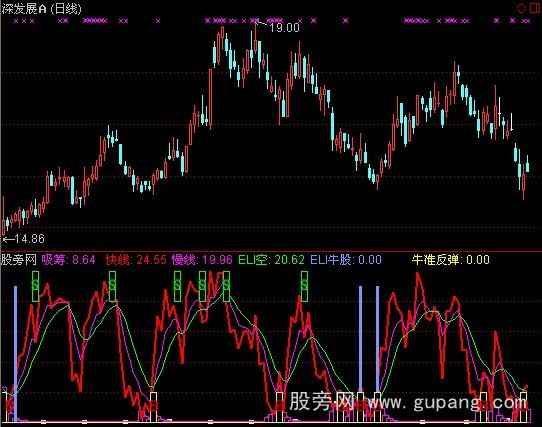Select the 牛准反弹: 0.00 indicator readout
This screenshot has height=427, width=542.
(x=451, y=260)
